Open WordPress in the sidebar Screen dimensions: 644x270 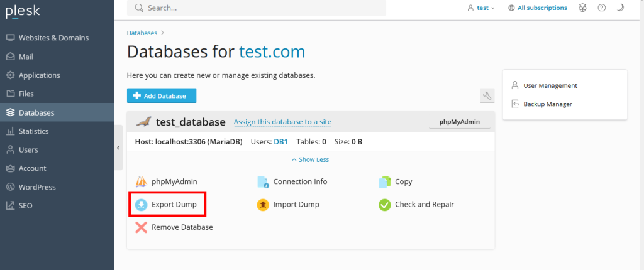tap(37, 187)
